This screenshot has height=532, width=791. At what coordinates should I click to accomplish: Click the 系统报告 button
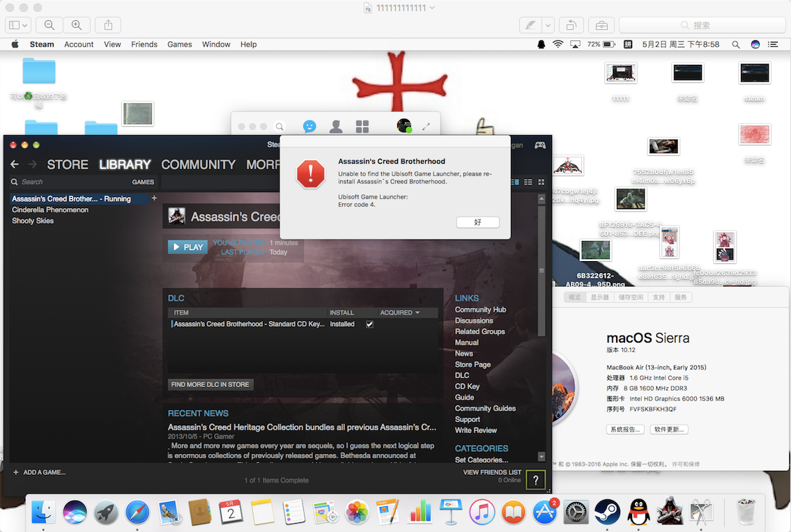[x=625, y=430]
